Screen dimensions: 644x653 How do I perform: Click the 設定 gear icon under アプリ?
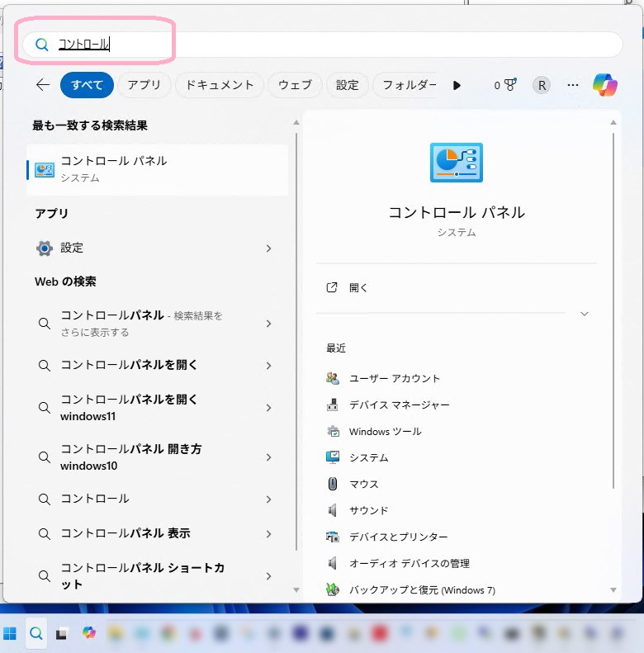click(x=45, y=248)
